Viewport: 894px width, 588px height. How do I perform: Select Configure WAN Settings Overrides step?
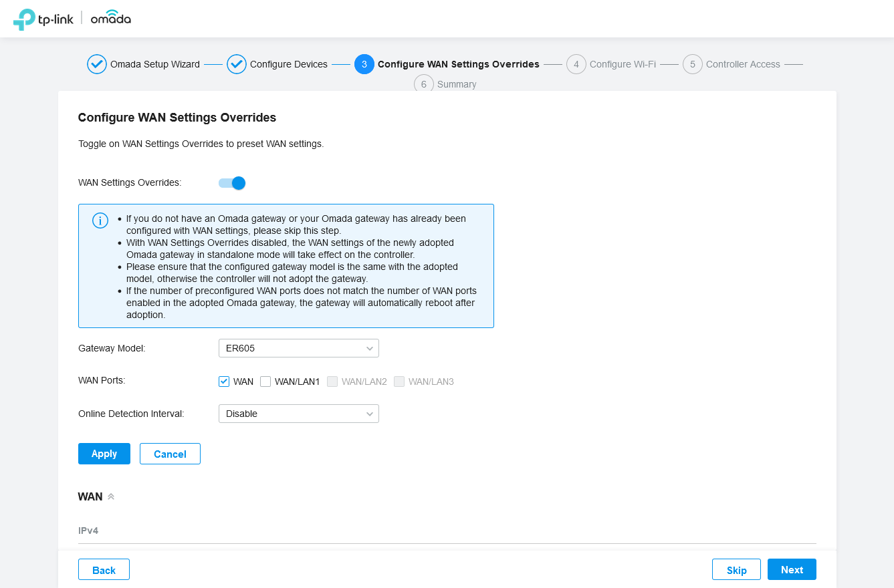pyautogui.click(x=459, y=64)
